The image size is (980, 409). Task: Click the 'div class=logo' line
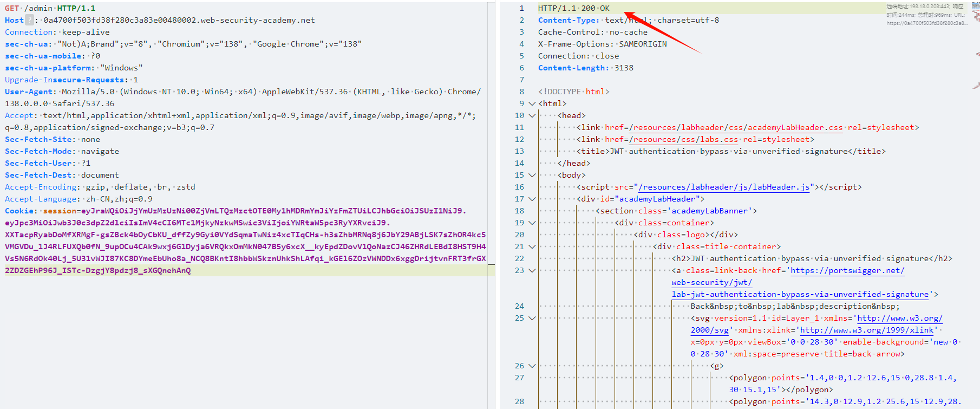pyautogui.click(x=686, y=235)
